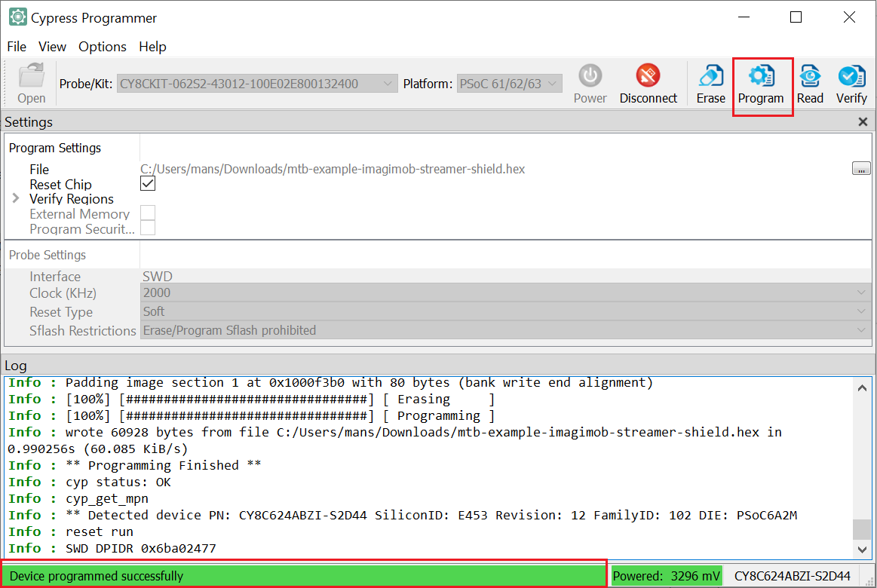This screenshot has width=877, height=588.
Task: Click the Disconnect toolbar icon
Action: point(648,84)
